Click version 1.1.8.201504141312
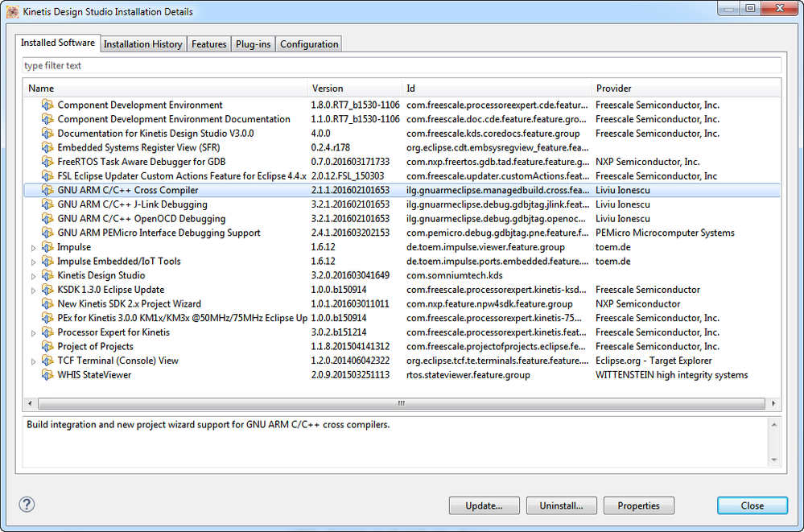 (x=350, y=346)
